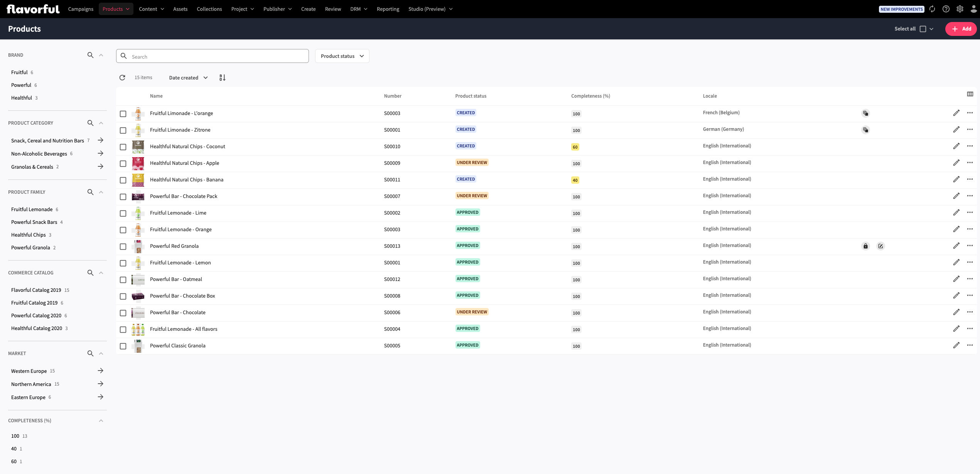Open the Date created sort dropdown
The image size is (980, 474).
188,78
